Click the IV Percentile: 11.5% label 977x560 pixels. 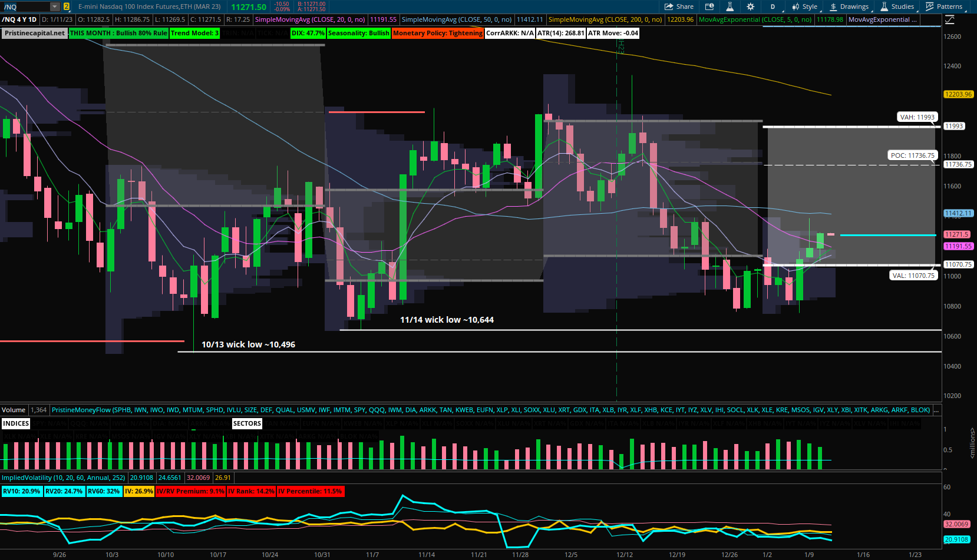click(x=311, y=491)
